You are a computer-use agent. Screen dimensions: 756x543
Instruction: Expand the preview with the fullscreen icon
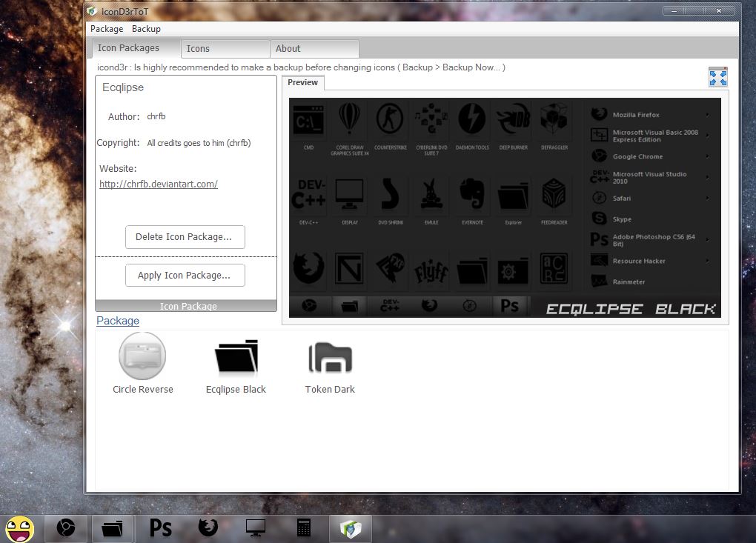click(718, 77)
